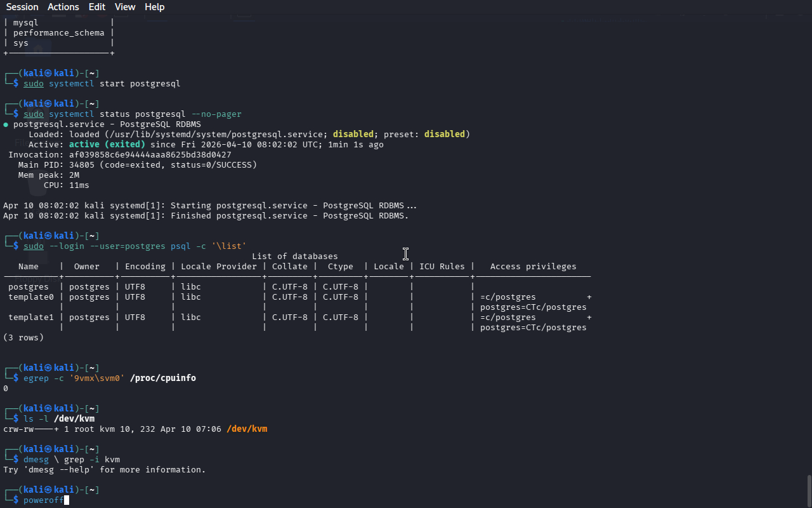812x508 pixels.
Task: Open the View menu
Action: click(125, 7)
